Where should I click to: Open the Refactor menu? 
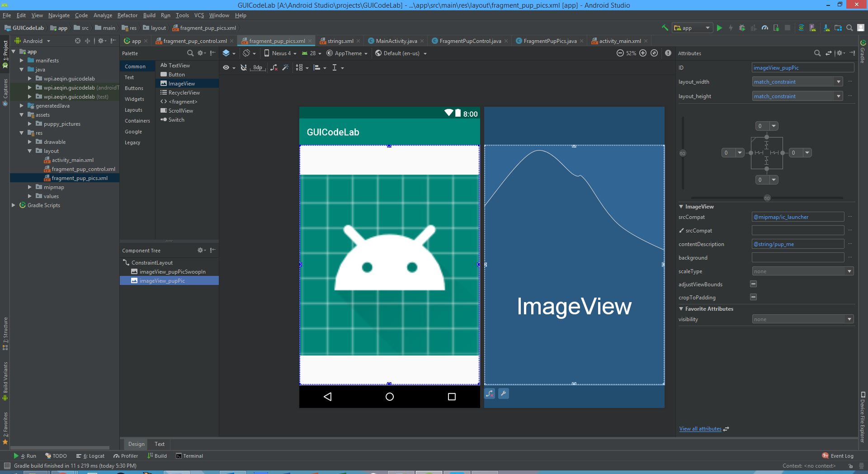[127, 15]
